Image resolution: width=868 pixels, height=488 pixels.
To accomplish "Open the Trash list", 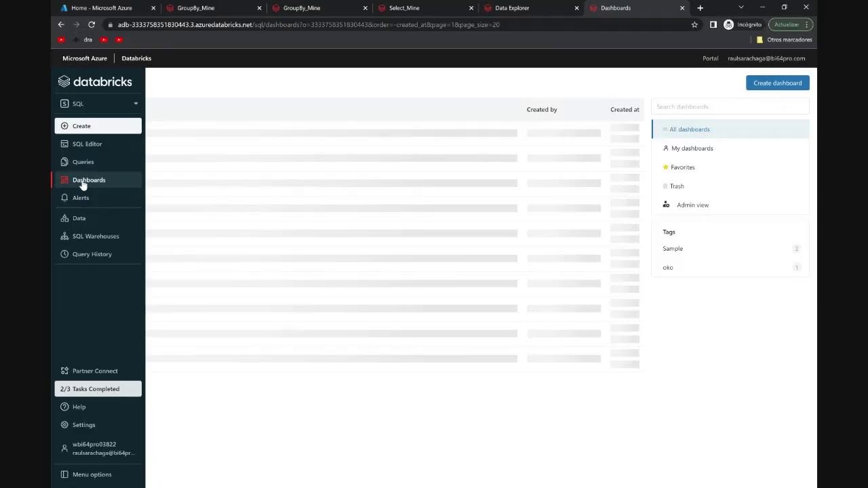I will coord(730,186).
